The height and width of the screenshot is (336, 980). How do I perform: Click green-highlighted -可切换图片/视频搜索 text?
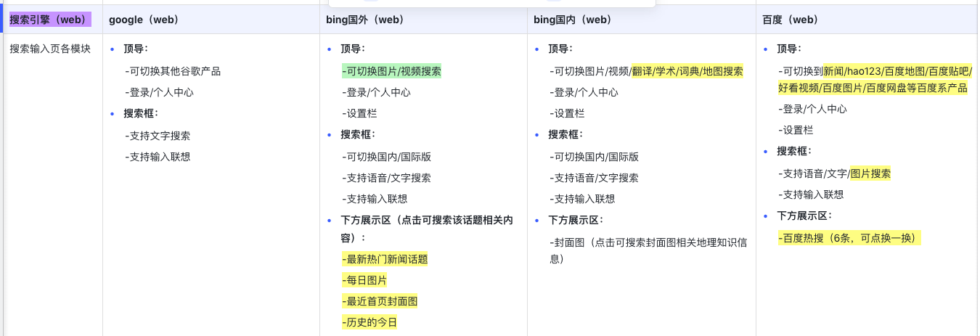391,71
